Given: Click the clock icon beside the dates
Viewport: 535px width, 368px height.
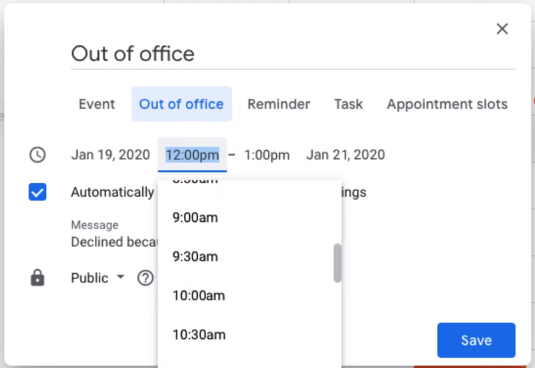Looking at the screenshot, I should [38, 155].
